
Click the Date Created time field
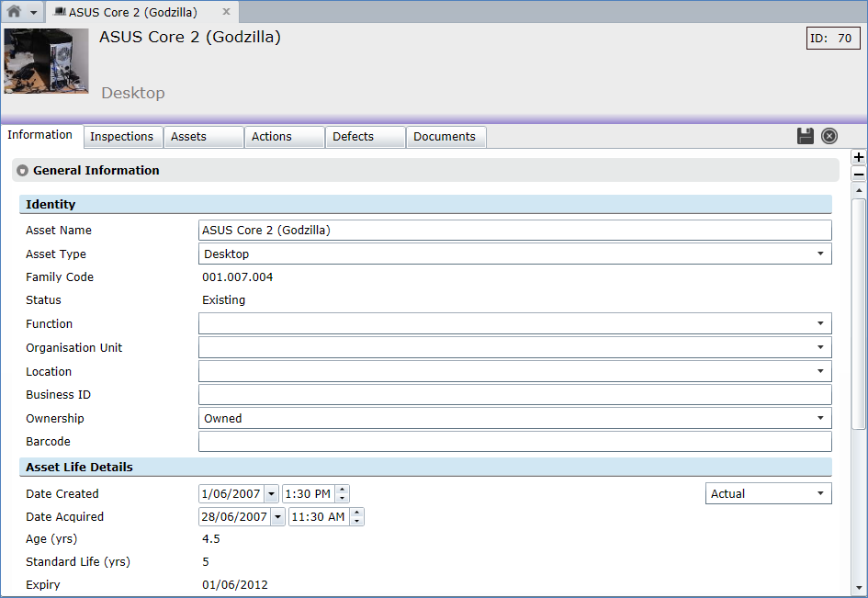pos(309,493)
